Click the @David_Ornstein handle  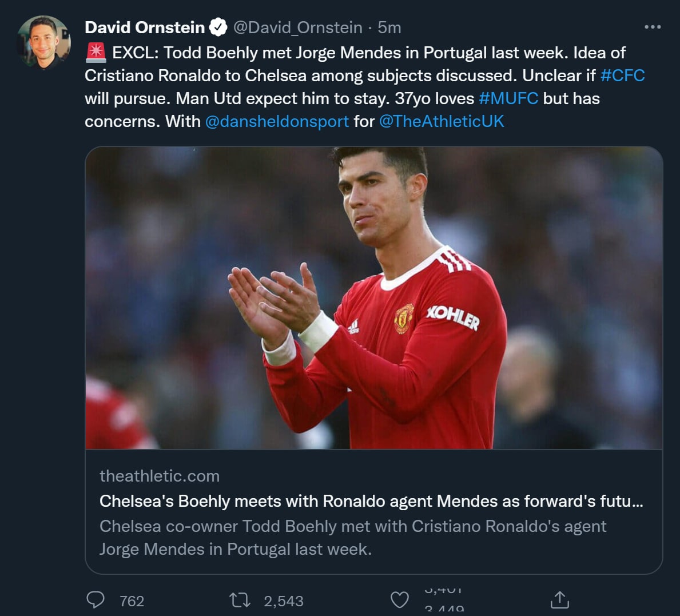click(297, 27)
